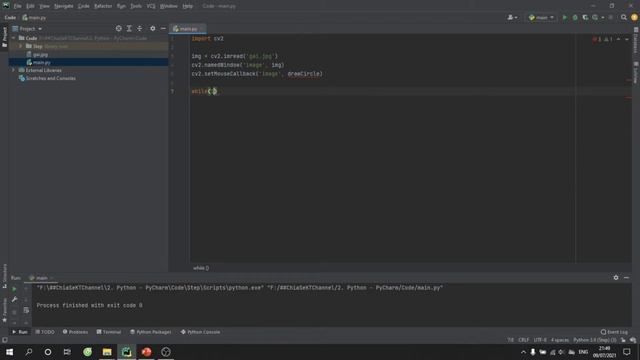Viewport: 640px width, 360px height.
Task: Open Run panel gear options
Action: pos(616,278)
